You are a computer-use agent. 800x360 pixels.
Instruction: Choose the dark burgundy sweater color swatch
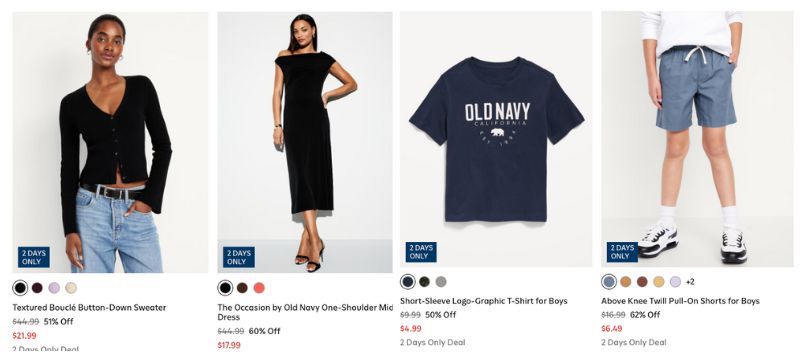tap(37, 288)
